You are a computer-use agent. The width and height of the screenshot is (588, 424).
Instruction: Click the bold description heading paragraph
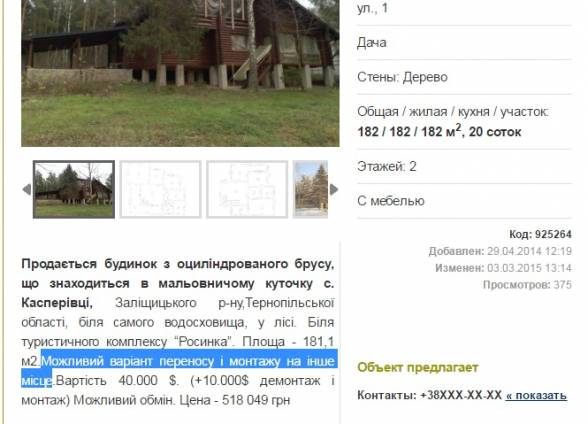pyautogui.click(x=178, y=283)
